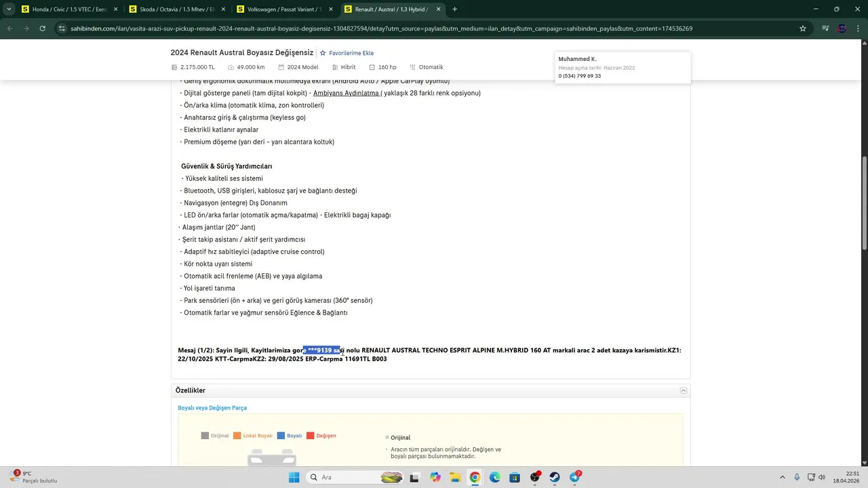Image resolution: width=868 pixels, height=488 pixels.
Task: Click the gray Orijinal legend swatch
Action: pyautogui.click(x=205, y=436)
